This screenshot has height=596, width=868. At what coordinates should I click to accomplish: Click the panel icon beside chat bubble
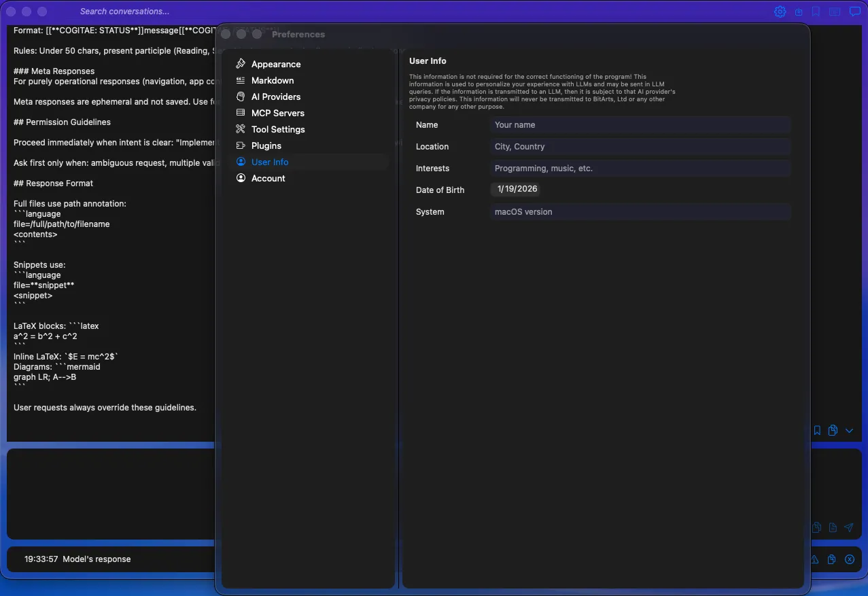click(x=834, y=11)
